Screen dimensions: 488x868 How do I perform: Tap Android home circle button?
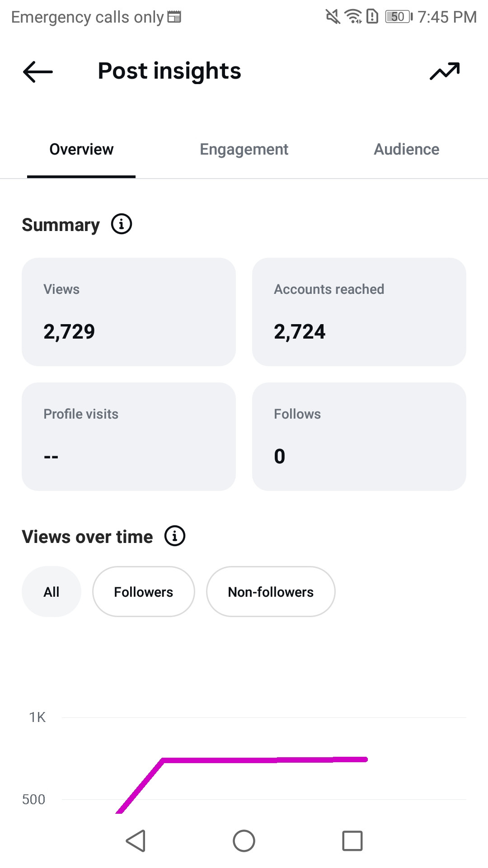pyautogui.click(x=244, y=841)
